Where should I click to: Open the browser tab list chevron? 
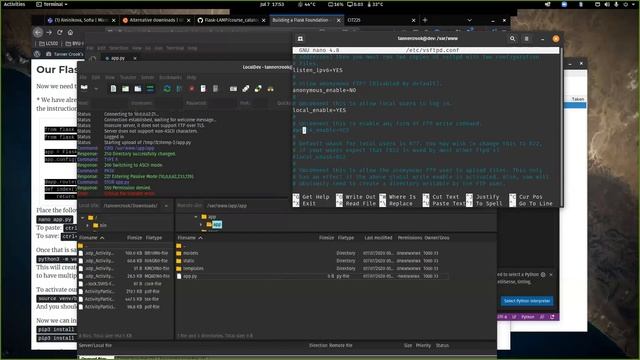click(469, 20)
